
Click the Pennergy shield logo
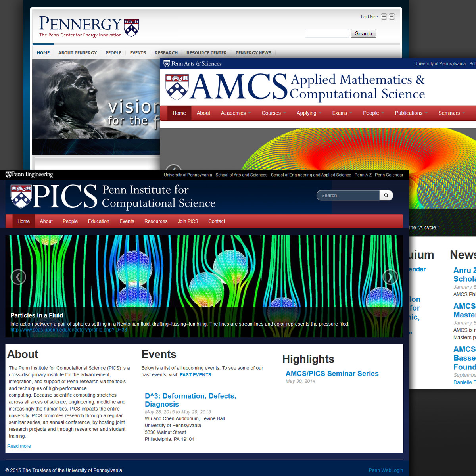coord(131,27)
